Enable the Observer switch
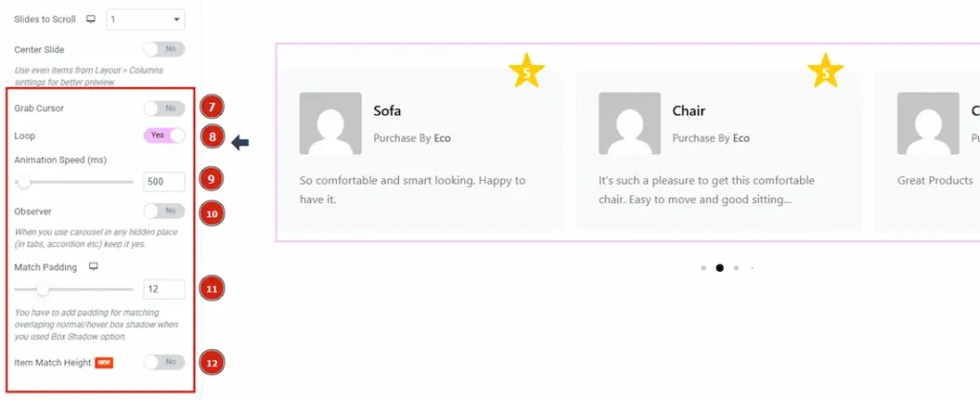This screenshot has width=980, height=400. [164, 211]
